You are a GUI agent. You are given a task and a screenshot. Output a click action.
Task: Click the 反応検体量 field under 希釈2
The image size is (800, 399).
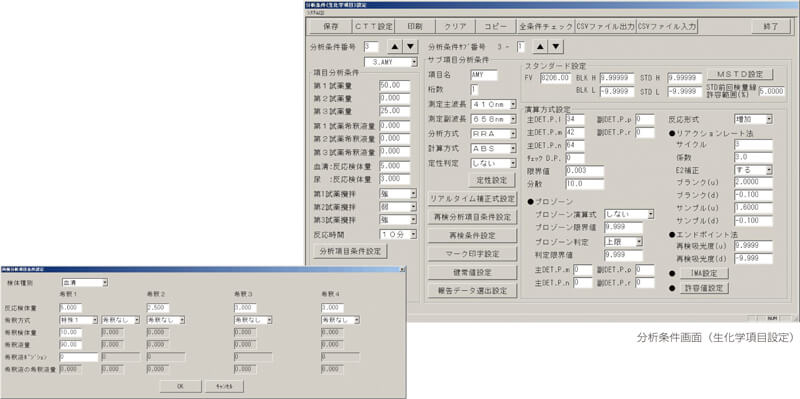[x=158, y=308]
